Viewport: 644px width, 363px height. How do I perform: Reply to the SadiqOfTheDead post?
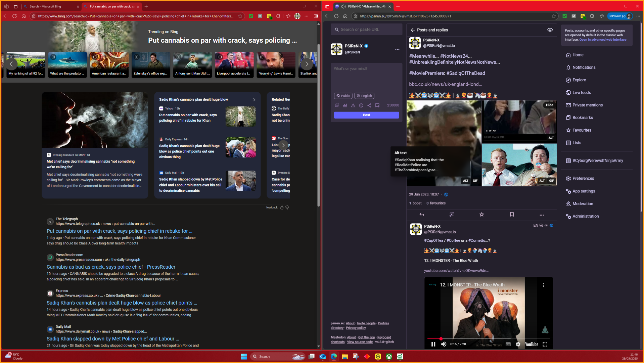(x=422, y=215)
